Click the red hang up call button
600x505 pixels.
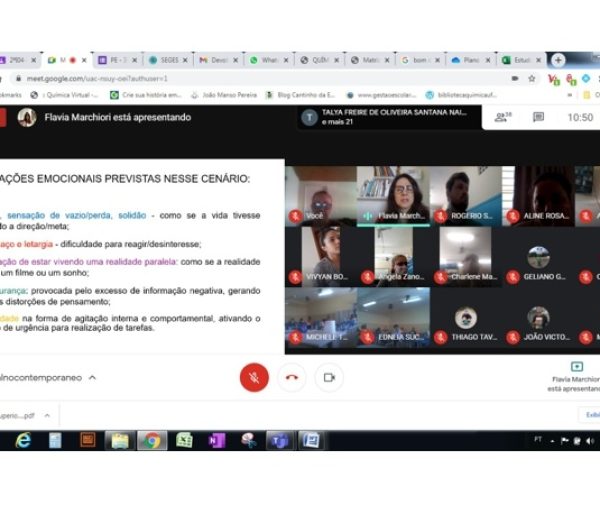pos(292,377)
